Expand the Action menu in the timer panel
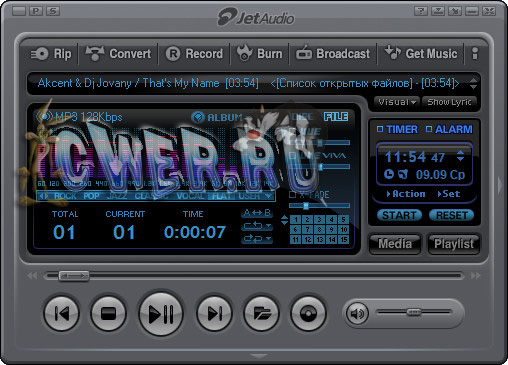The image size is (508, 365). click(406, 194)
